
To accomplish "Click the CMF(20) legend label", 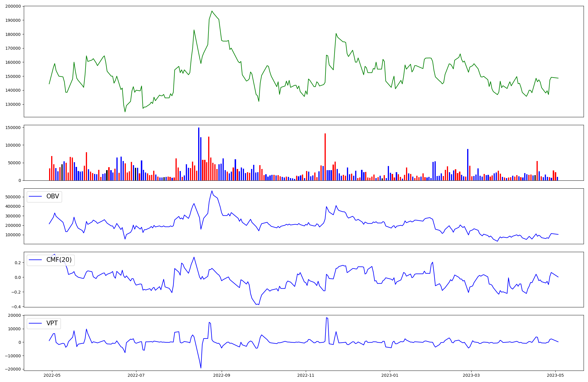I will pos(59,260).
